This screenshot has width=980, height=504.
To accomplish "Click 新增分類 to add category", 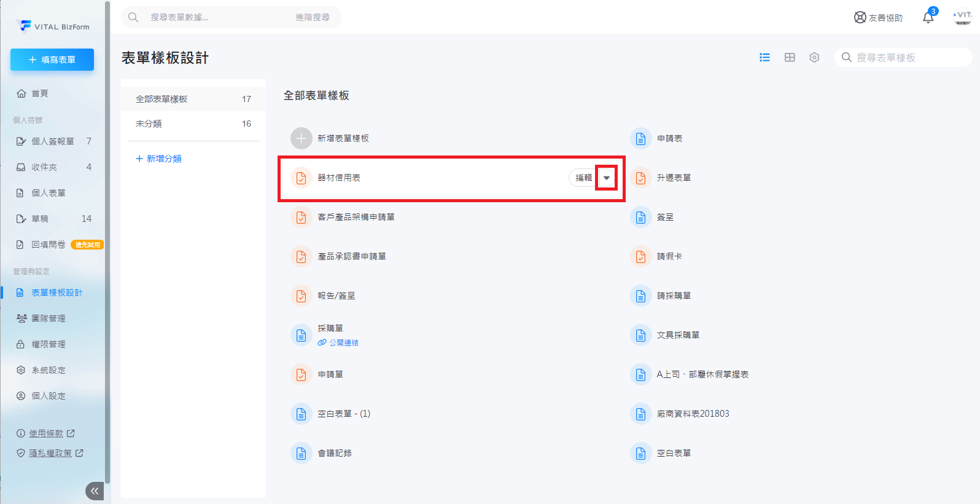I will tap(158, 159).
